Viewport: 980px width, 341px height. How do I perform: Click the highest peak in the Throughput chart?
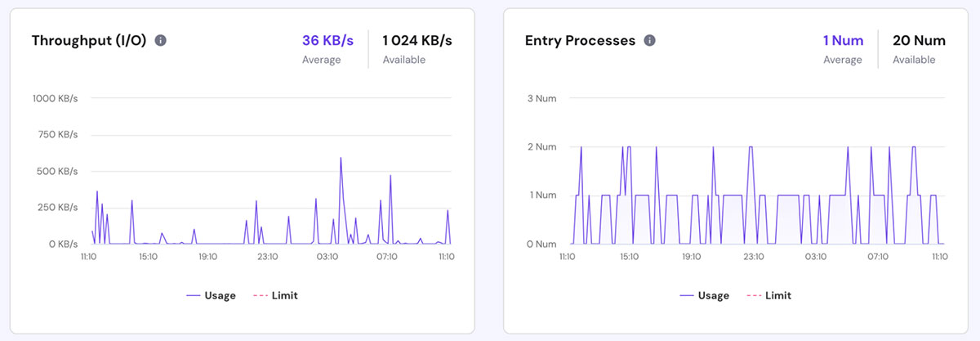tap(341, 158)
